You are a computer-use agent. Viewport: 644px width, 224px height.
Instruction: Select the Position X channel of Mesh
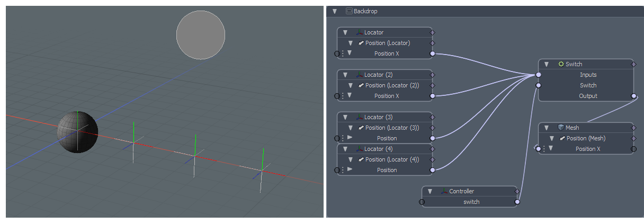tap(588, 149)
